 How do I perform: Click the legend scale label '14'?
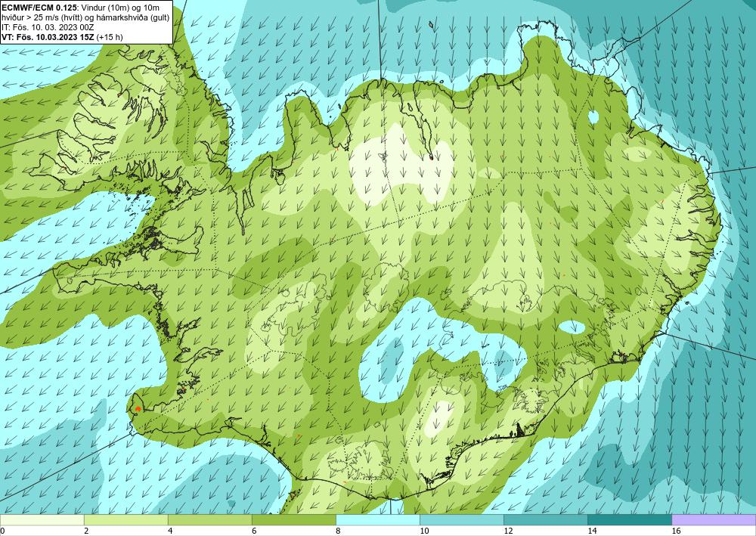pyautogui.click(x=592, y=531)
